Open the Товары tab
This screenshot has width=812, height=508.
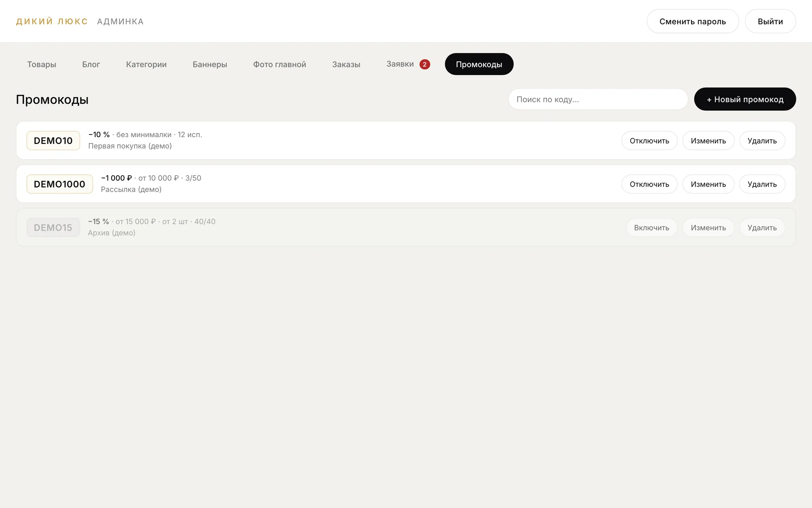(41, 64)
